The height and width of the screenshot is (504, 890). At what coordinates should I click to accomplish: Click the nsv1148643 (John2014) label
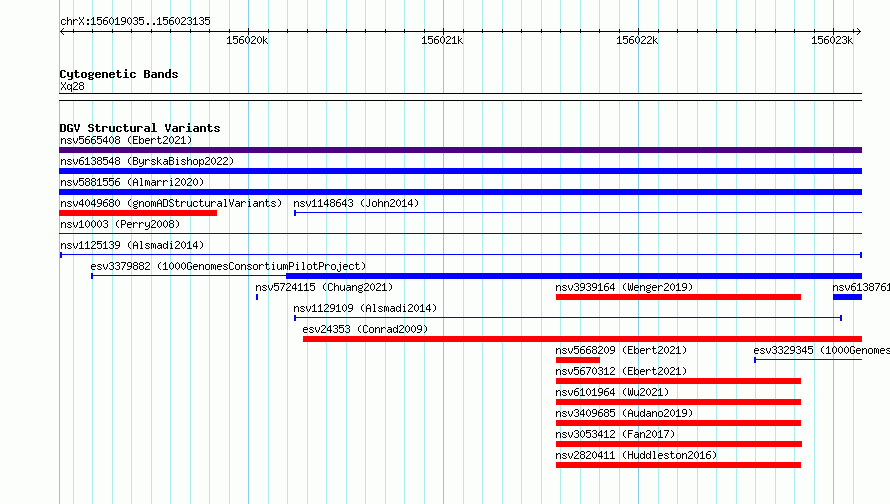(356, 203)
